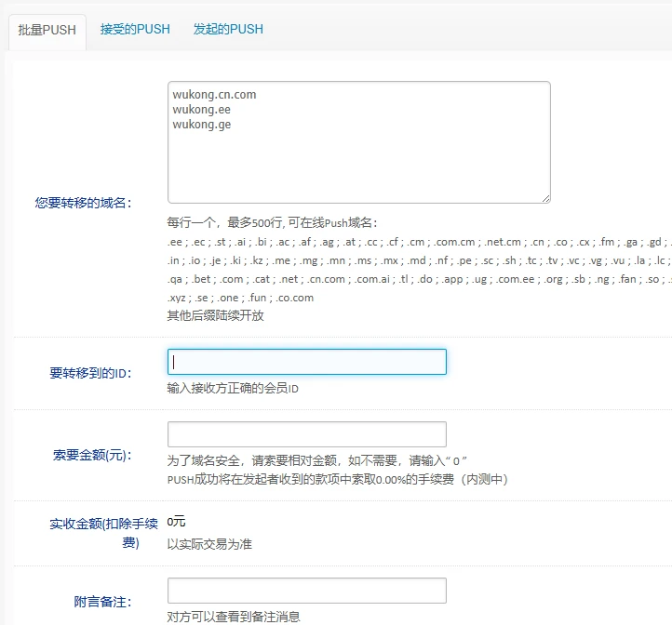Viewport: 672px width, 625px height.
Task: Click the 索要金额(元) label
Action: point(92,455)
